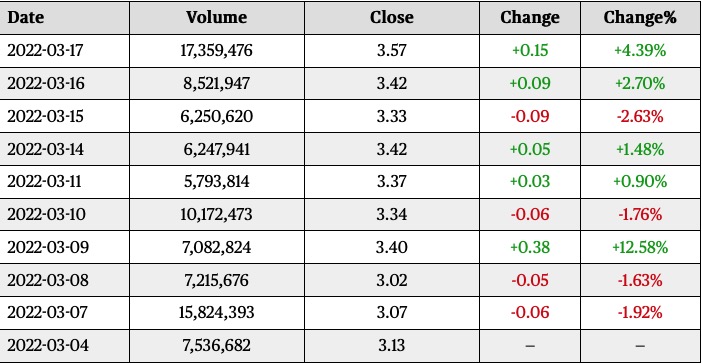Click the +4.39% change percent cell
Viewport: 702px width, 364px height.
click(640, 50)
